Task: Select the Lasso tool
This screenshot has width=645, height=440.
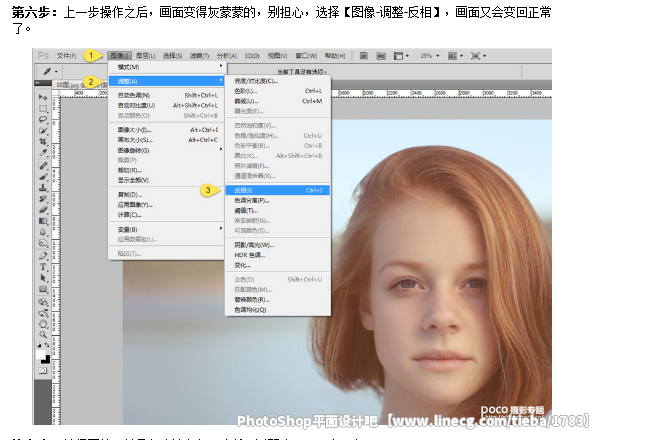Action: click(x=43, y=120)
